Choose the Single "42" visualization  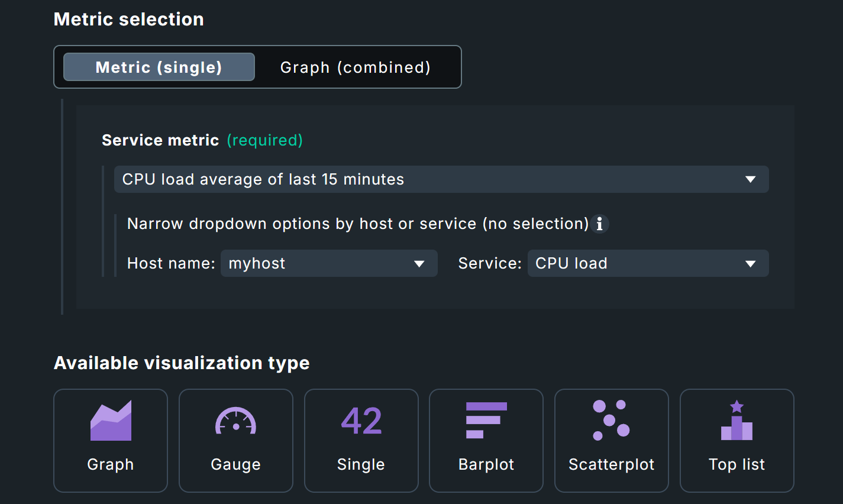tap(361, 441)
